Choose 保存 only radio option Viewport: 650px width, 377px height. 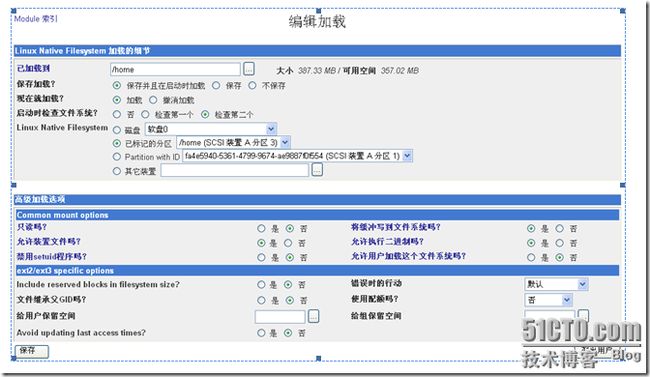click(x=216, y=85)
